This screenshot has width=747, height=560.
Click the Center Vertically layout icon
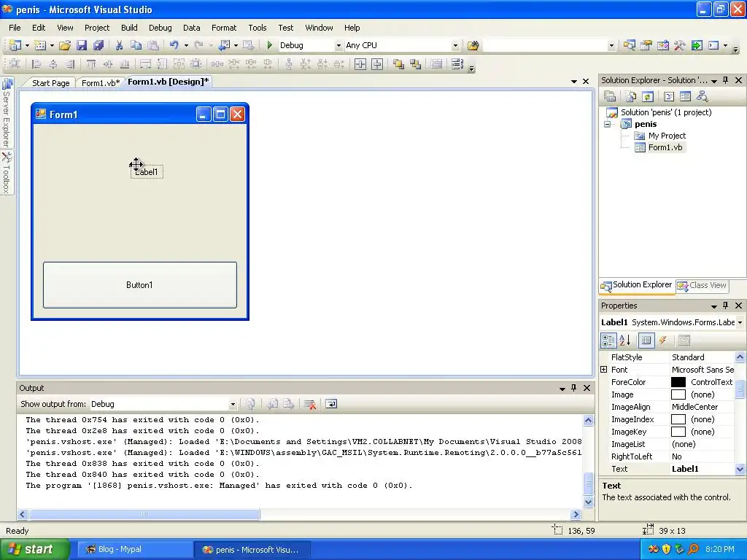[x=377, y=64]
